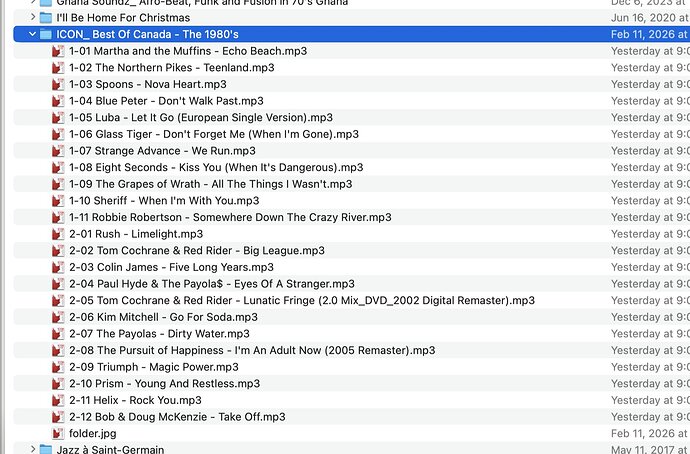This screenshot has height=454, width=690.
Task: Select Jazz à Saint-Germain folder name
Action: [x=110, y=449]
